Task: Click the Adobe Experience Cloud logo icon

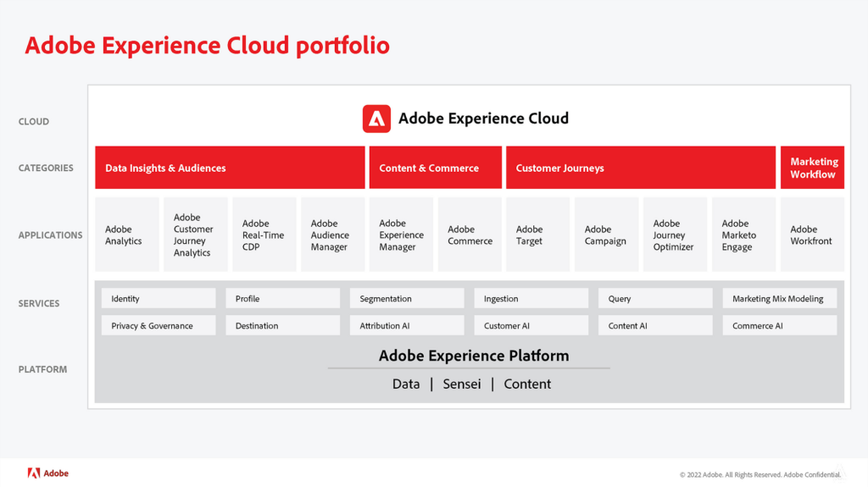Action: (376, 119)
